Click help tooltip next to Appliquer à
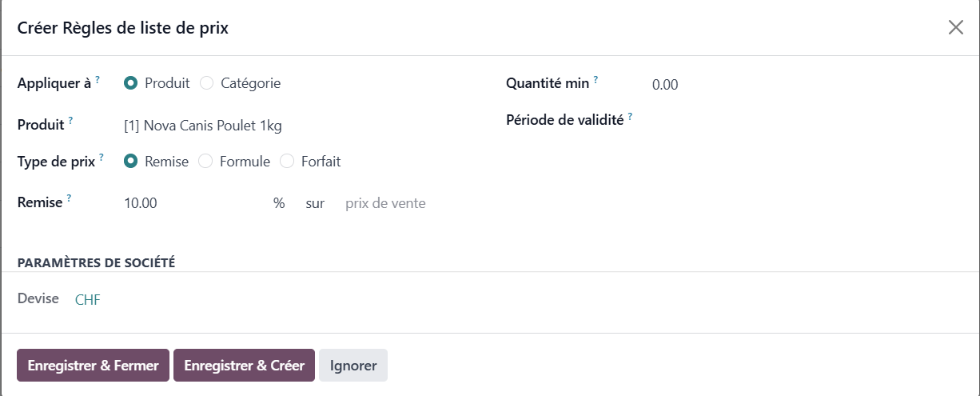980x396 pixels. tap(98, 79)
